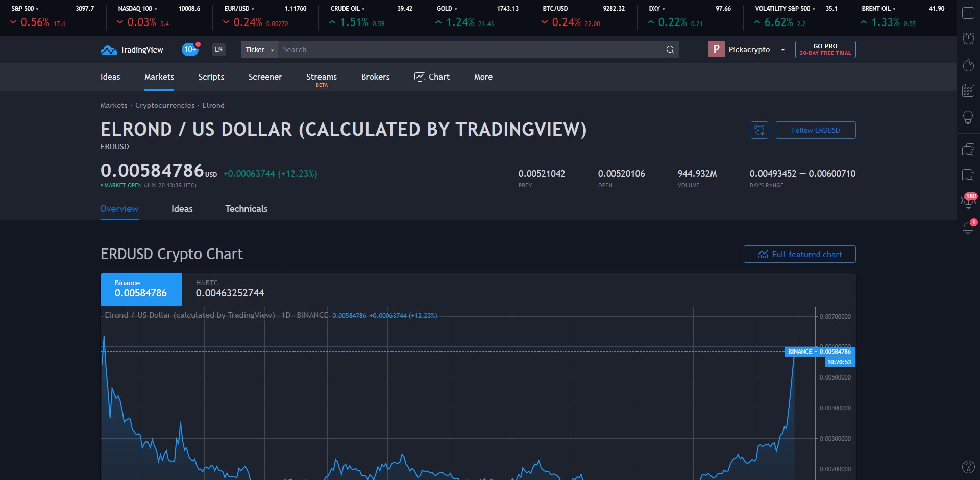This screenshot has height=480, width=980.
Task: Open the Markets navigation item
Action: pos(159,77)
